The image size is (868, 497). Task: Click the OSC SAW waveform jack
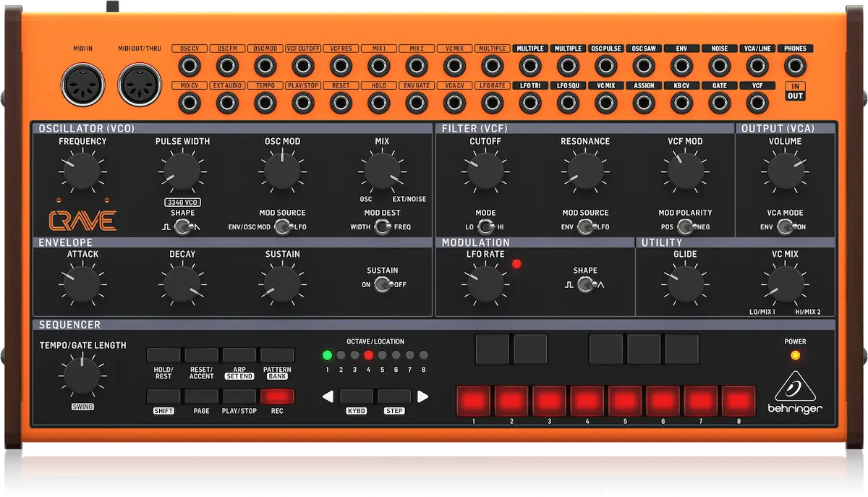pos(644,67)
